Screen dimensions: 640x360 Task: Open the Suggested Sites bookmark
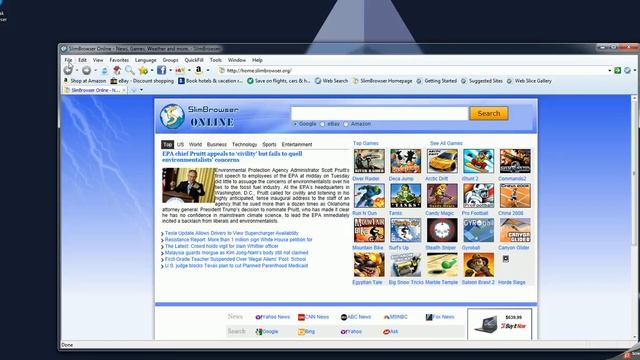pyautogui.click(x=482, y=81)
